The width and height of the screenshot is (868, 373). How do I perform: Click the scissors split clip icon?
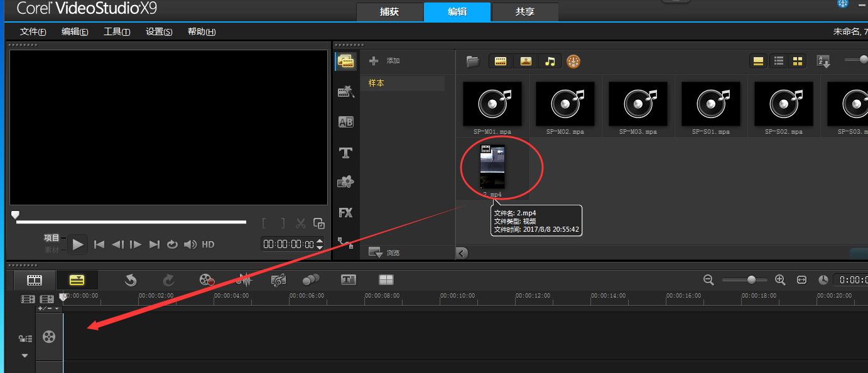301,223
